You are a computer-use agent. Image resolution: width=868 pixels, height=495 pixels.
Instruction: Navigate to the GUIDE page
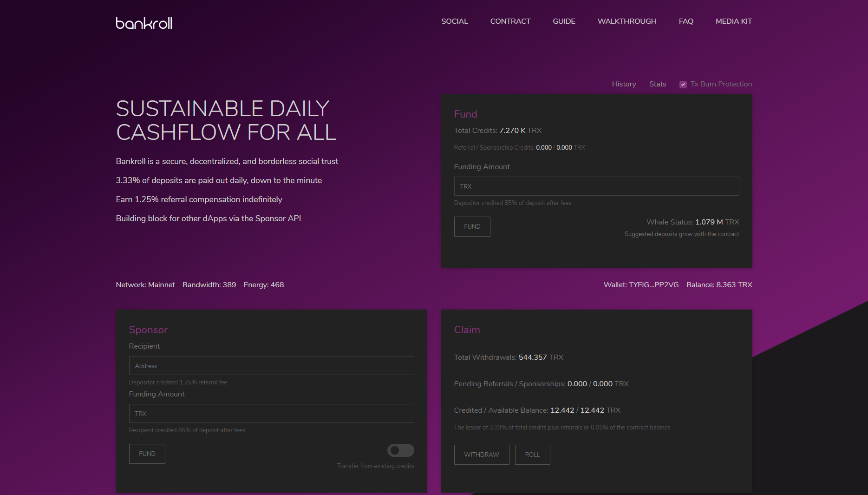(563, 21)
